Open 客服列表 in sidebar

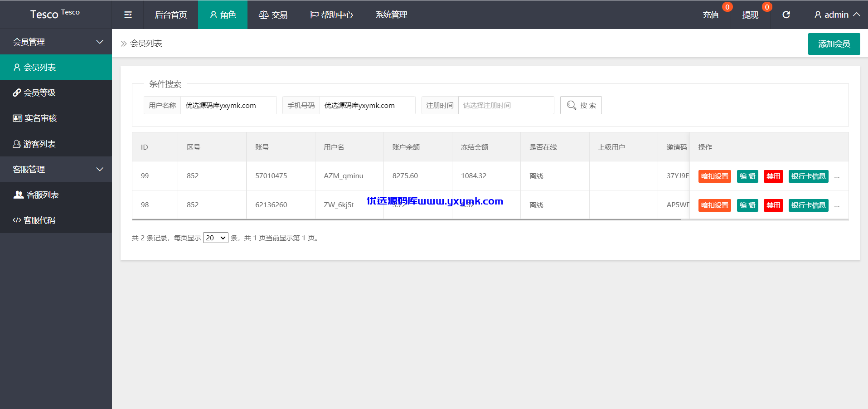[x=56, y=195]
